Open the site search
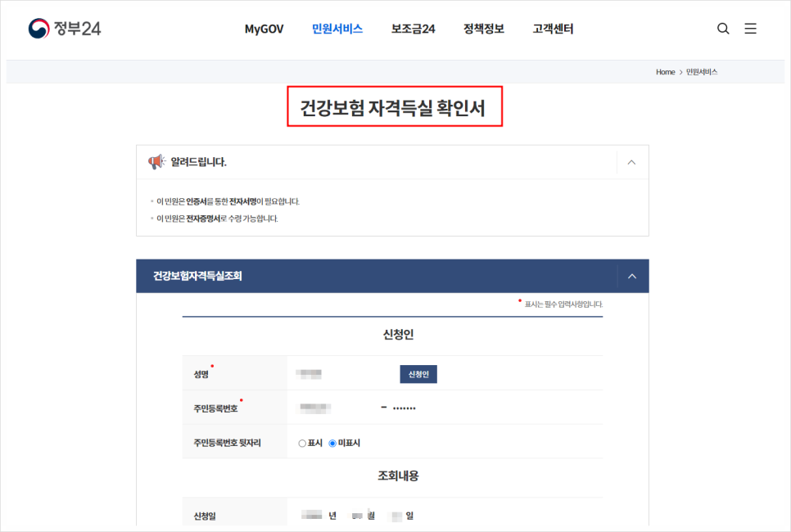This screenshot has width=791, height=532. 723,29
